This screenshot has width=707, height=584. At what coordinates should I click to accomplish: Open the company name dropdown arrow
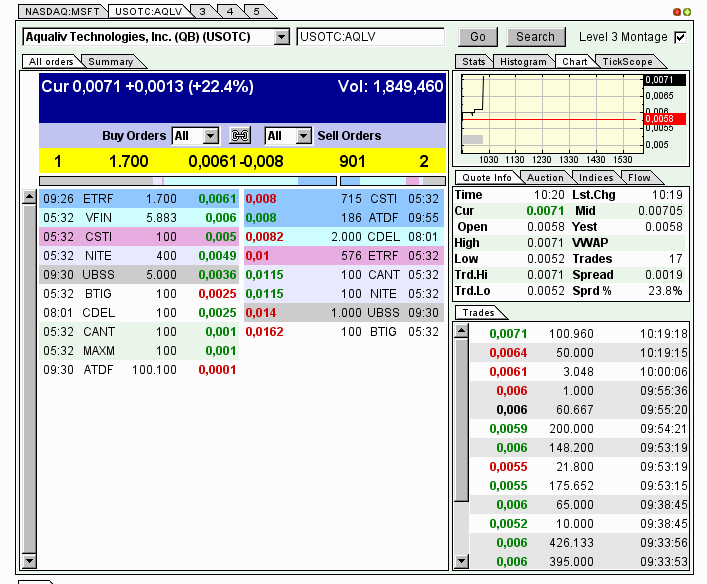click(x=281, y=37)
